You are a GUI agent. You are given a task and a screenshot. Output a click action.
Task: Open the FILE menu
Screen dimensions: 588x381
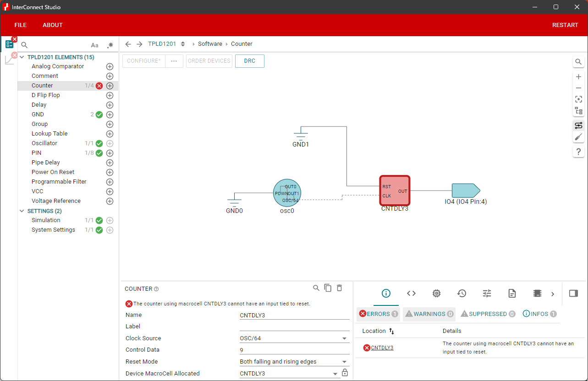pos(21,25)
